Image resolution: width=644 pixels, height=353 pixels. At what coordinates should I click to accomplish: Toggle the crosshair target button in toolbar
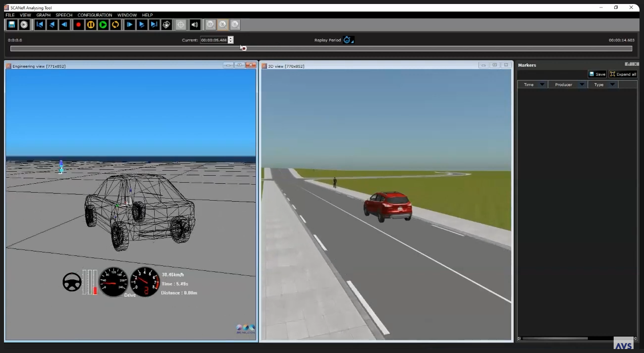[x=181, y=24]
